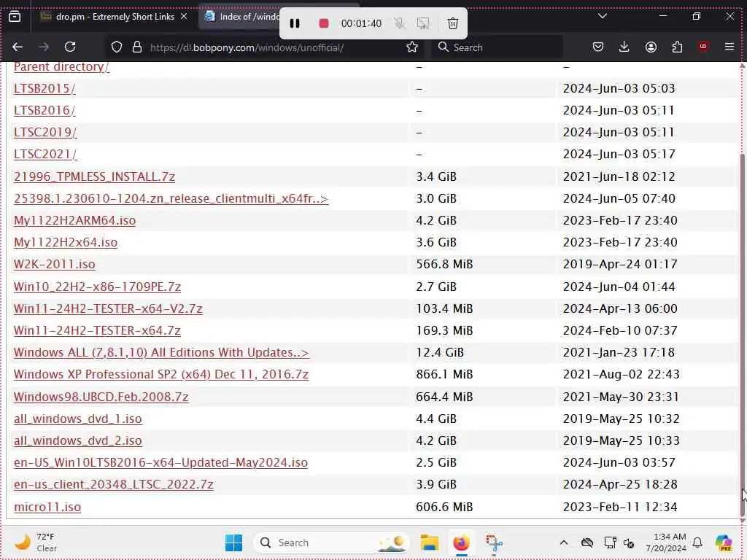Open the Downloads panel
Image resolution: width=747 pixels, height=560 pixels.
(624, 47)
